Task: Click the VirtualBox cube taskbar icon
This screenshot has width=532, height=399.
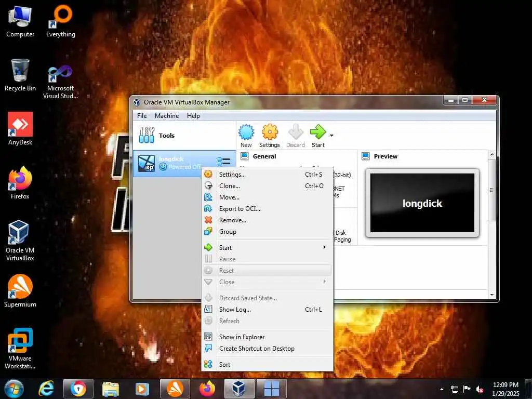Action: click(239, 389)
